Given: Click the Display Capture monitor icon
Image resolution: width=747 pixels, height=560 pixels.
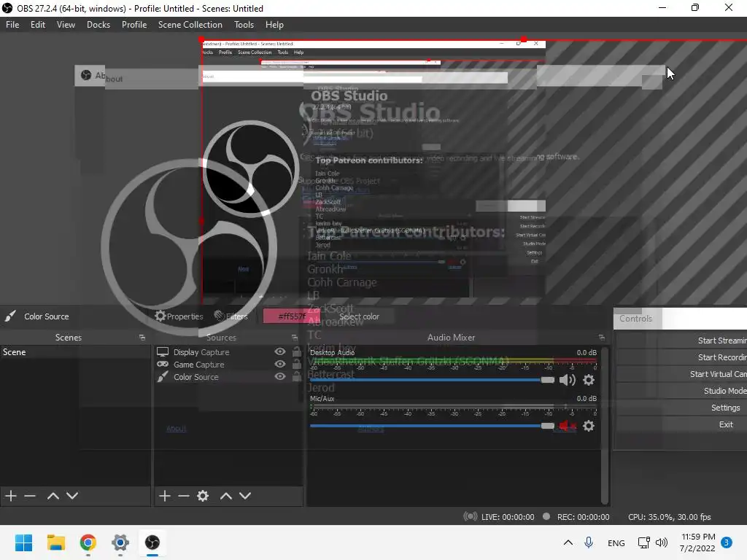Looking at the screenshot, I should [163, 352].
